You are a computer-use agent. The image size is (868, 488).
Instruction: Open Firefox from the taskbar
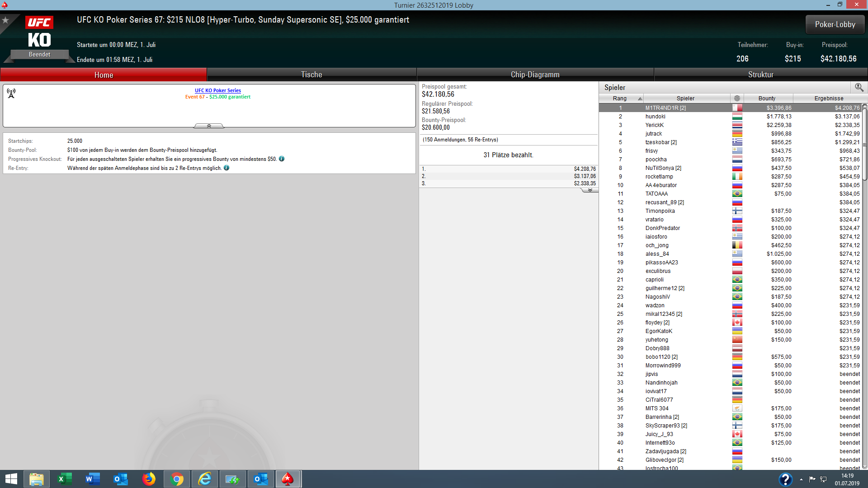pos(149,479)
